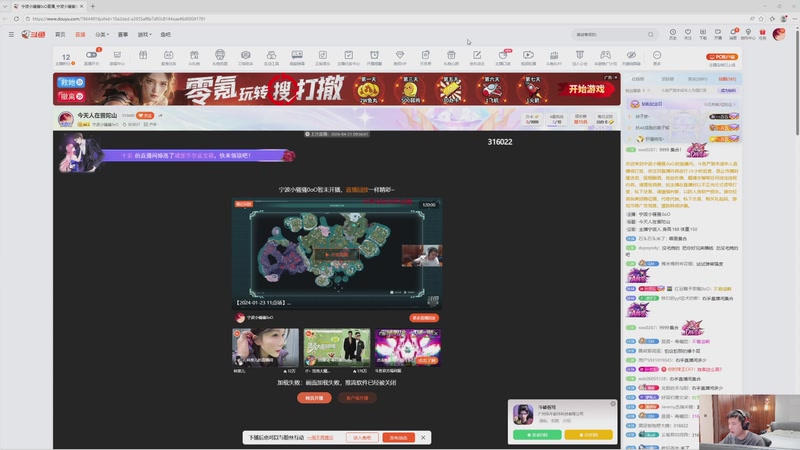The image size is (800, 450).
Task: Switch to the first chat panel tab
Action: coord(638,79)
